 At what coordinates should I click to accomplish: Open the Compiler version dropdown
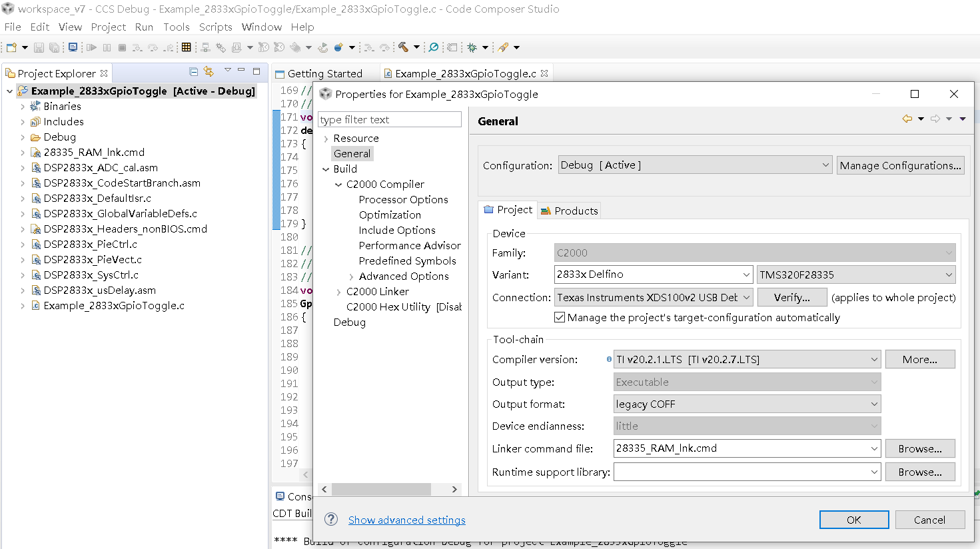(747, 359)
